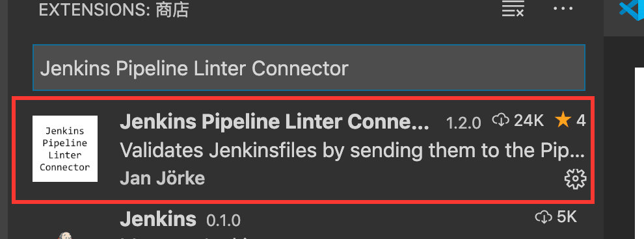Screen dimensions: 644x239
Task: Click the white editor page area
Action: tap(639, 153)
